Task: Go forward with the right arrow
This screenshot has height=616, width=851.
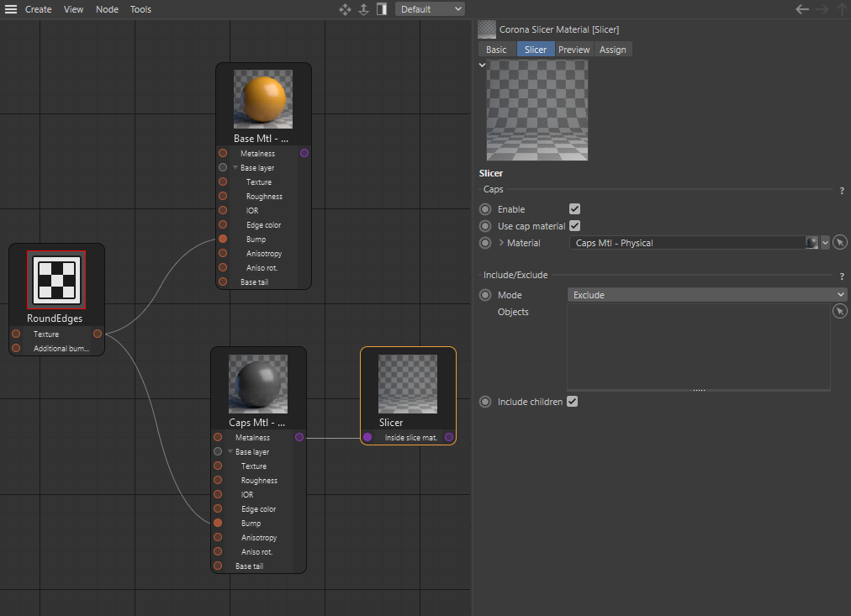Action: tap(822, 9)
